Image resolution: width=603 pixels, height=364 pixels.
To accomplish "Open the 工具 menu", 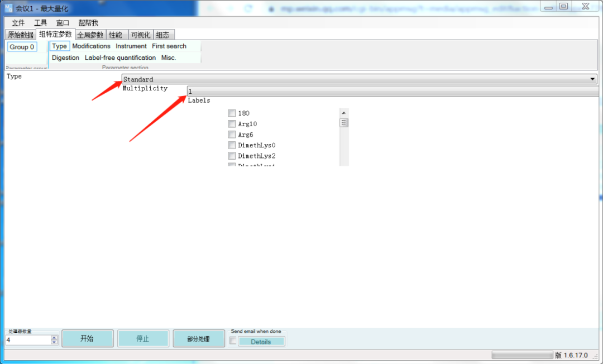I will coord(40,23).
